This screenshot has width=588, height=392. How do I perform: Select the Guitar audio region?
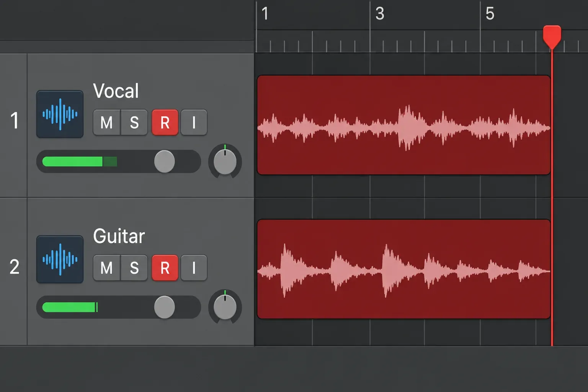pos(404,269)
